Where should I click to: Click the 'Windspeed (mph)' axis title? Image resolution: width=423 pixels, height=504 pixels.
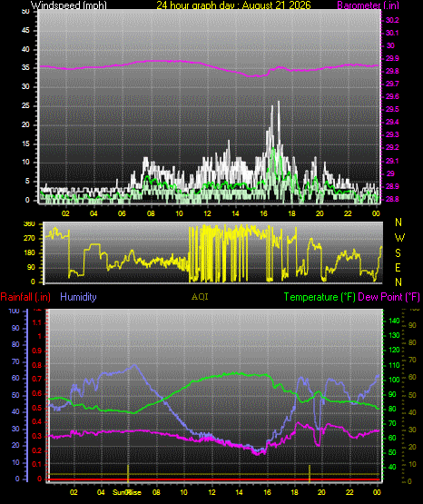pos(68,5)
